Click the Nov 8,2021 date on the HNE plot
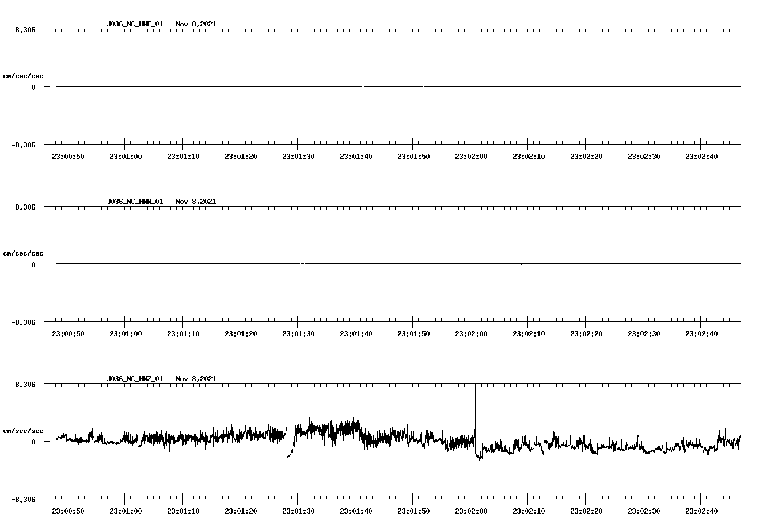 point(196,24)
